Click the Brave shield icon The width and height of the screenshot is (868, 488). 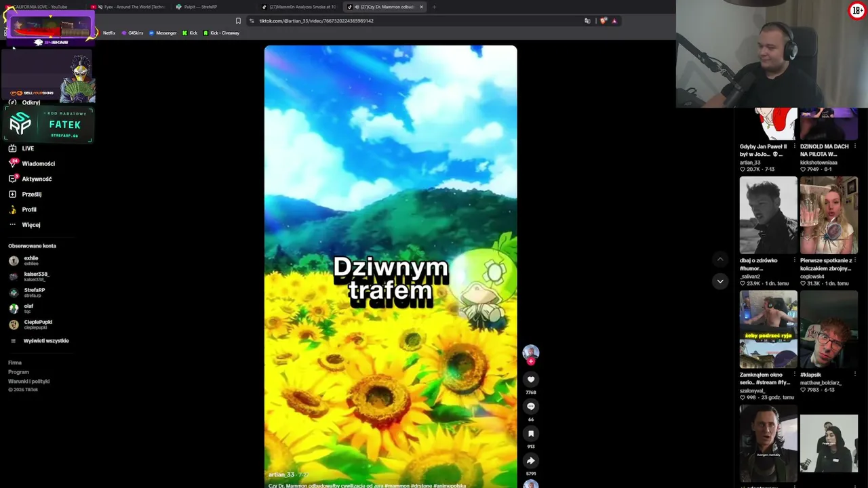click(x=603, y=21)
